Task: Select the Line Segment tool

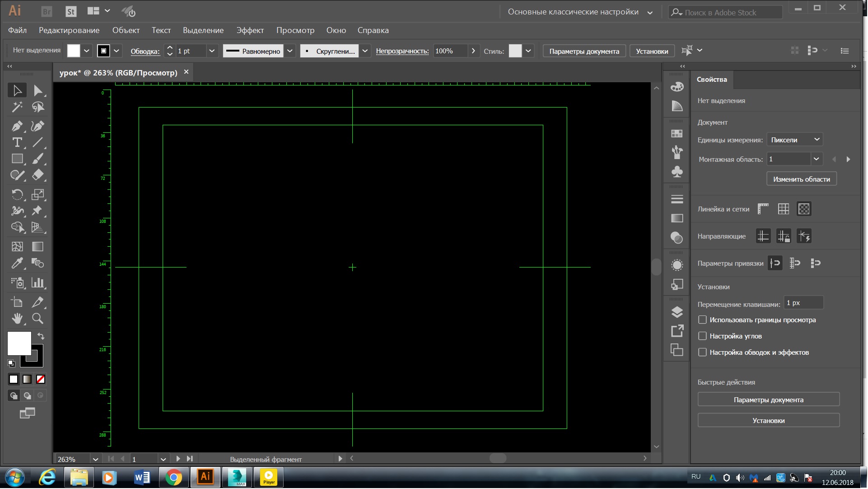Action: [38, 142]
